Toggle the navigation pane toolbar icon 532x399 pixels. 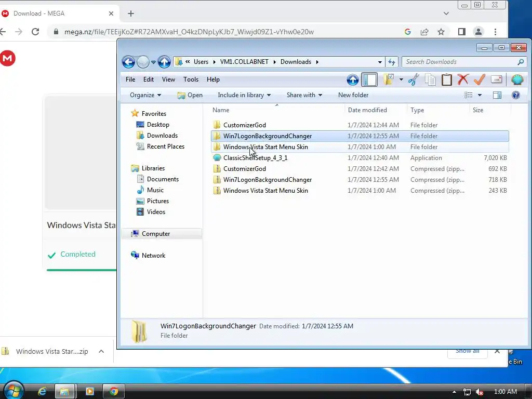[369, 79]
